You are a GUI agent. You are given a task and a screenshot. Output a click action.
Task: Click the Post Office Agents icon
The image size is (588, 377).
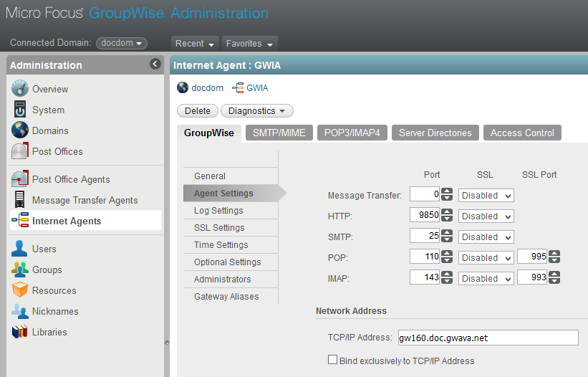click(20, 179)
